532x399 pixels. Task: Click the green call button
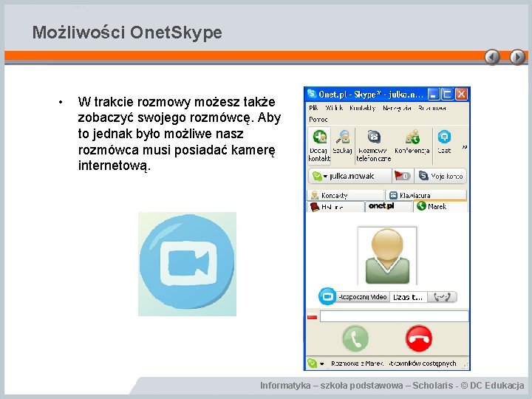[355, 338]
